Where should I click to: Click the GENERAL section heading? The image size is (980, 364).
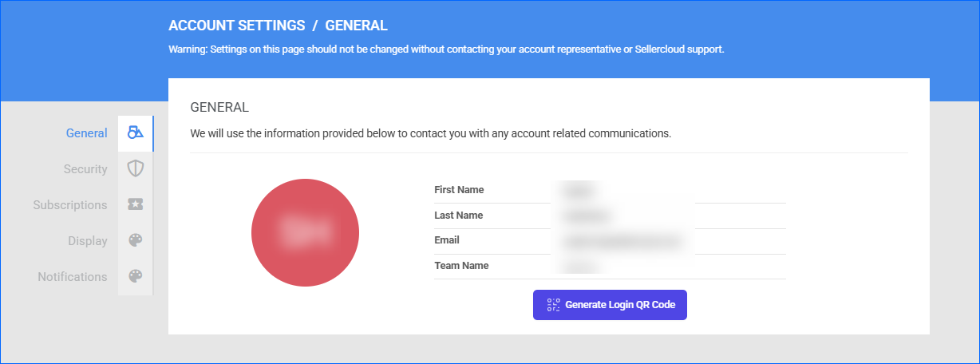[219, 107]
